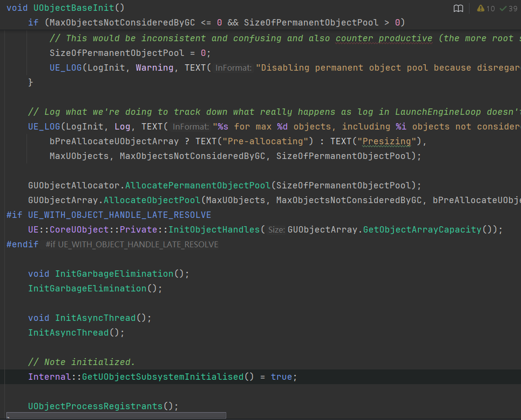Click the AllocateObjectPool method call

152,200
